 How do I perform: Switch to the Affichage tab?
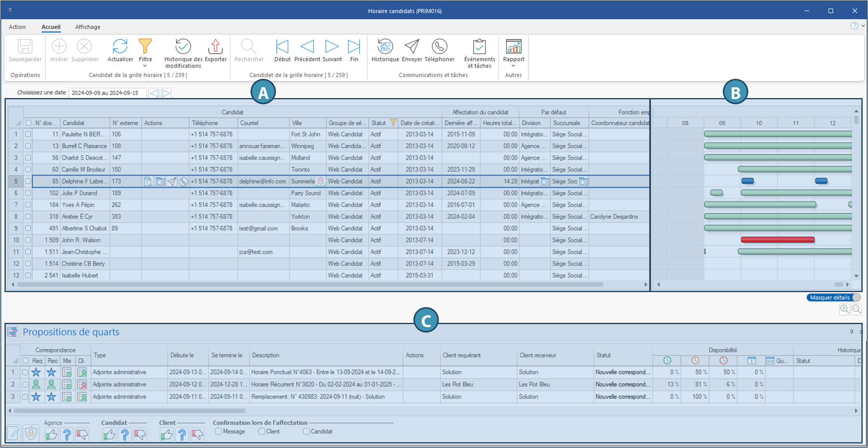(x=87, y=27)
